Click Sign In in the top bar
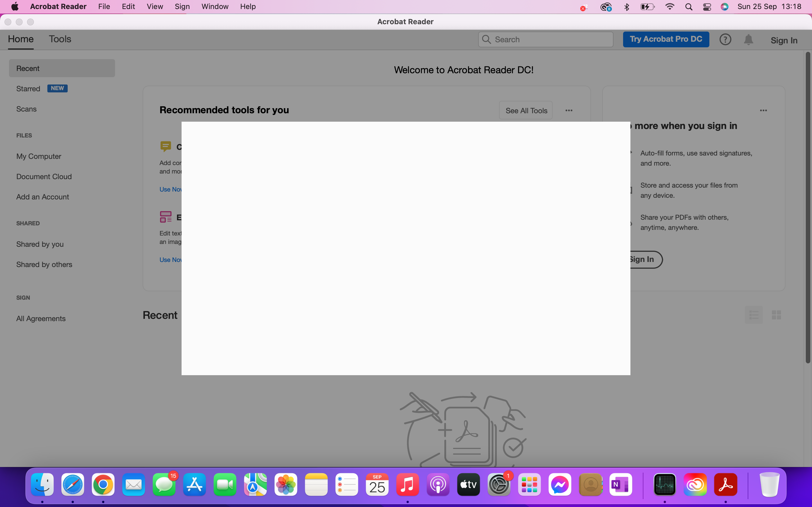The height and width of the screenshot is (507, 812). click(x=784, y=40)
